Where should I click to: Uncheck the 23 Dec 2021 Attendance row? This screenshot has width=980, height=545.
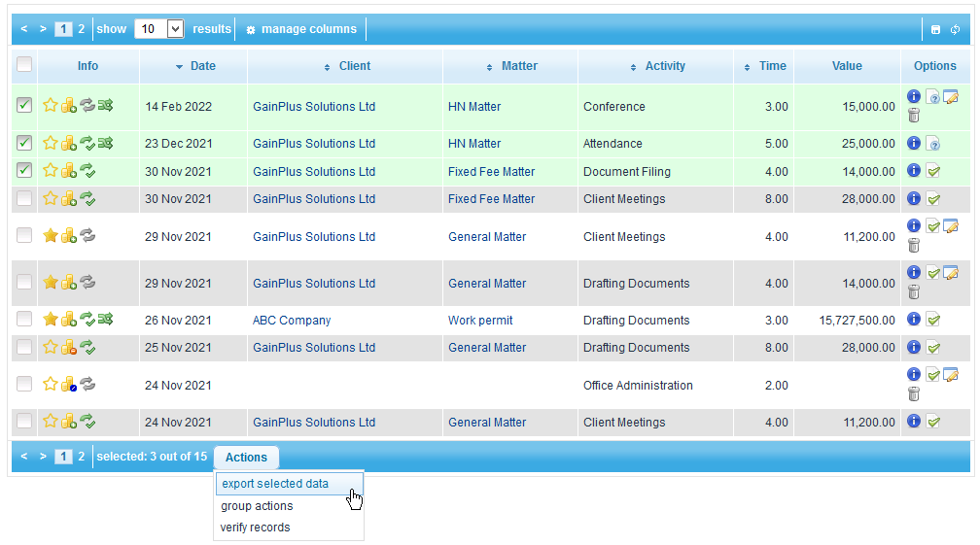[x=24, y=143]
